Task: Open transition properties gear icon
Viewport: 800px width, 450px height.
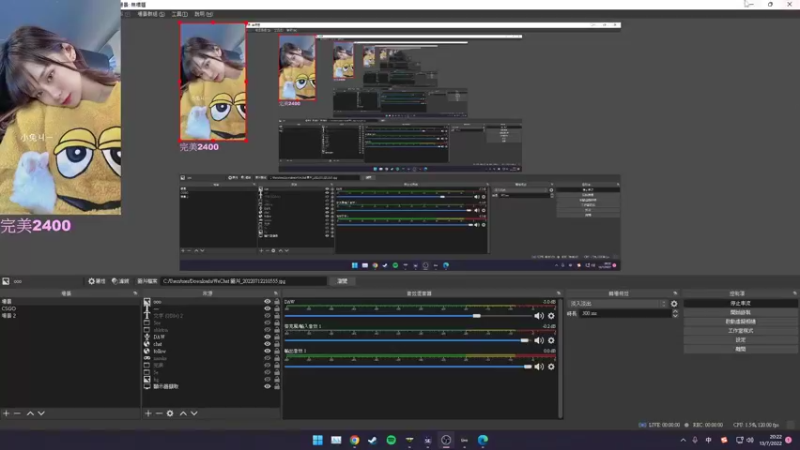Action: [x=674, y=304]
